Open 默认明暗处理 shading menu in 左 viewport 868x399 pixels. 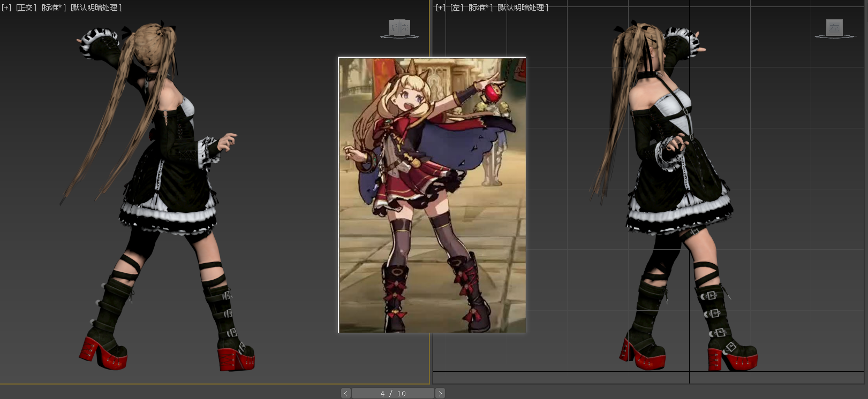pyautogui.click(x=523, y=7)
